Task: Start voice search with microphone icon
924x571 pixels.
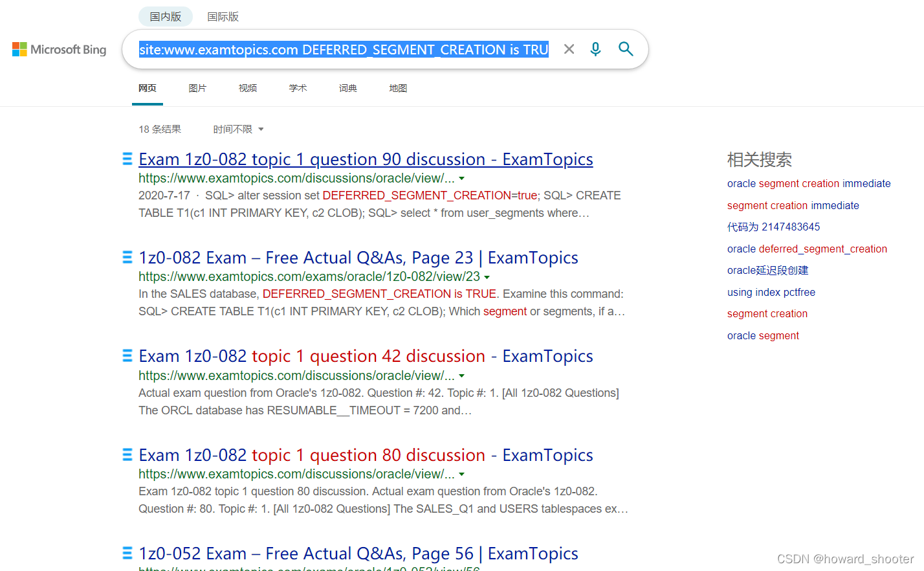Action: coord(595,49)
